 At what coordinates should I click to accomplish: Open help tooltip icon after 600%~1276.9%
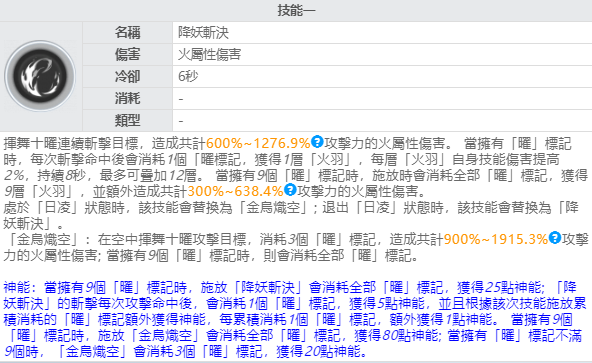point(317,142)
